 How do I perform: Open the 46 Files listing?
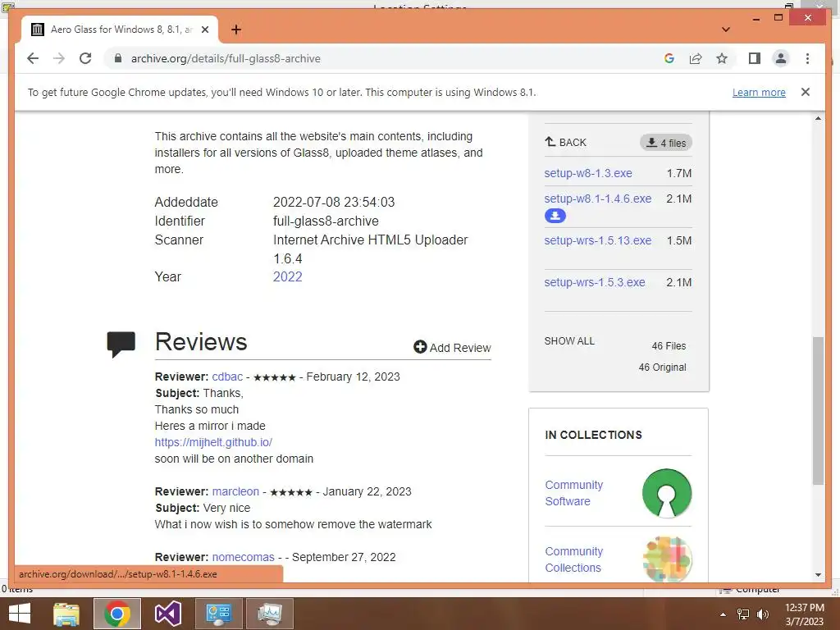point(669,346)
